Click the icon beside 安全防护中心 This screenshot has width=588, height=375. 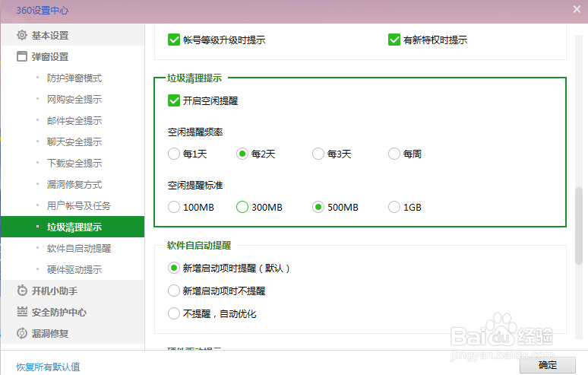[x=22, y=312]
